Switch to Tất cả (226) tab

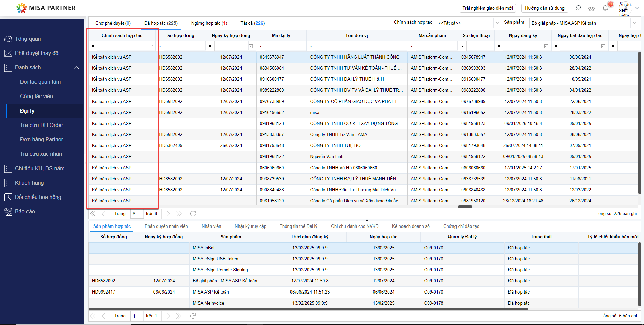[x=253, y=23]
